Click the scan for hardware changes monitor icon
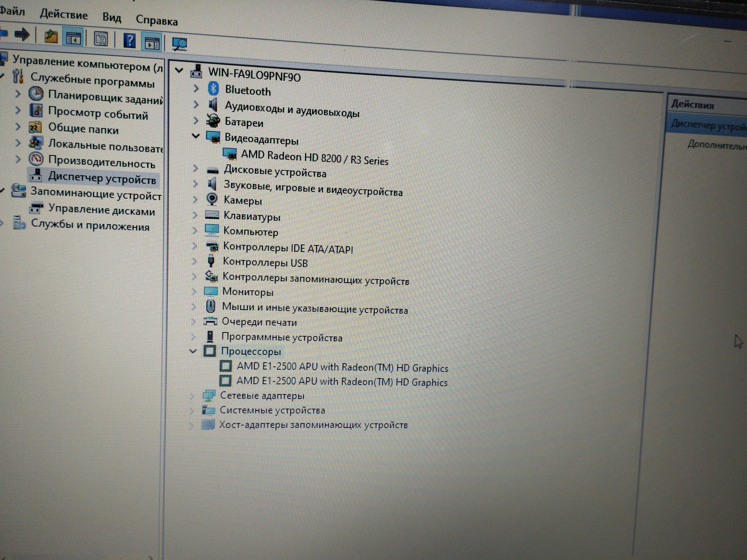747x560 pixels. [x=179, y=44]
